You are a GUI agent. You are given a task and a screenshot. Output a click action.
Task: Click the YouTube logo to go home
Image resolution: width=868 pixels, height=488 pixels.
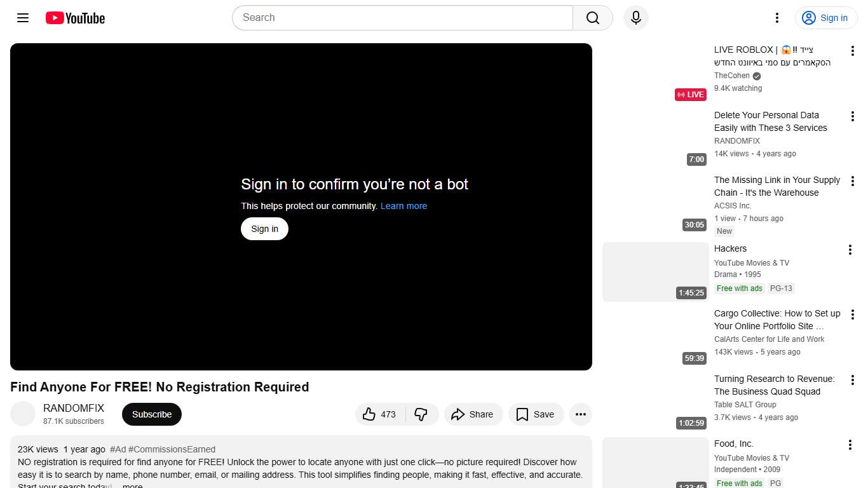pyautogui.click(x=74, y=18)
